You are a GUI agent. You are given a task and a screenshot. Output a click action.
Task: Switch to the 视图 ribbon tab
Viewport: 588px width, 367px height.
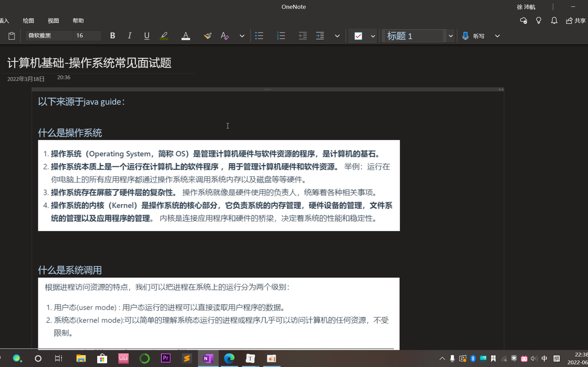pos(53,21)
